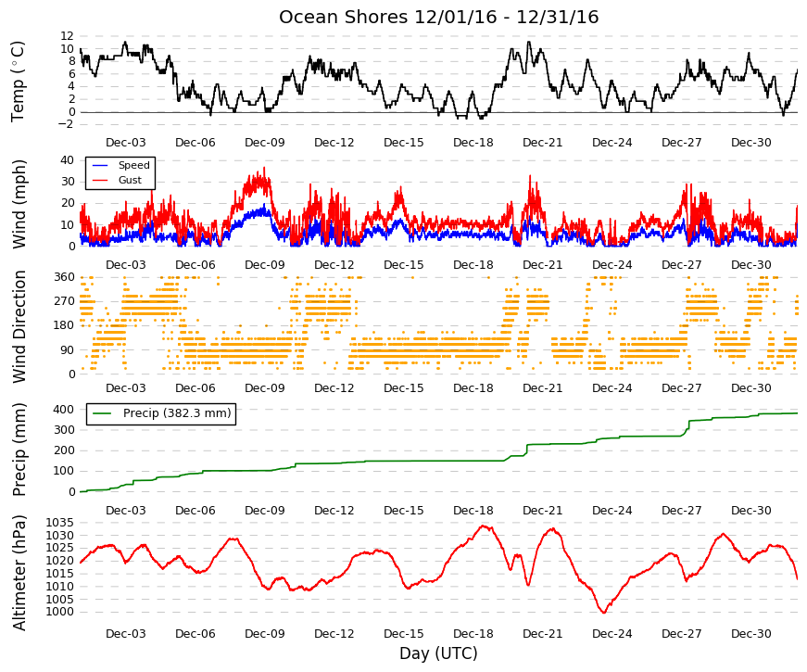
Task: Select the Gust legend label
Action: pos(130,180)
